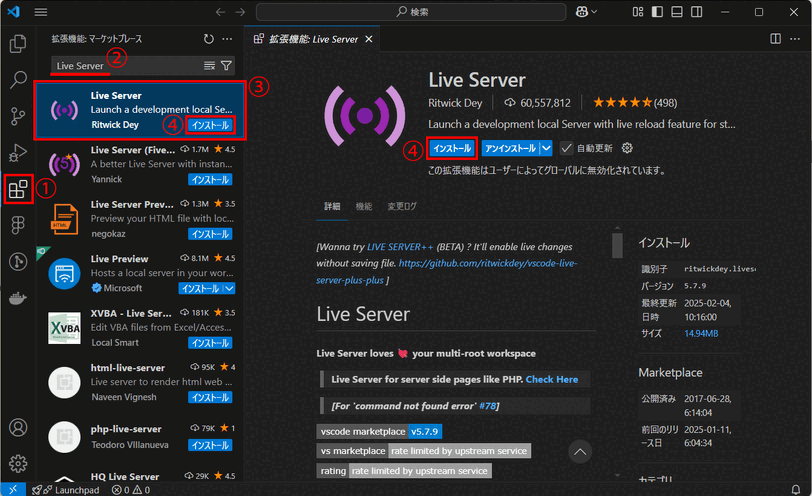The width and height of the screenshot is (812, 496).
Task: Install the Live Server Preview extension
Action: (210, 234)
